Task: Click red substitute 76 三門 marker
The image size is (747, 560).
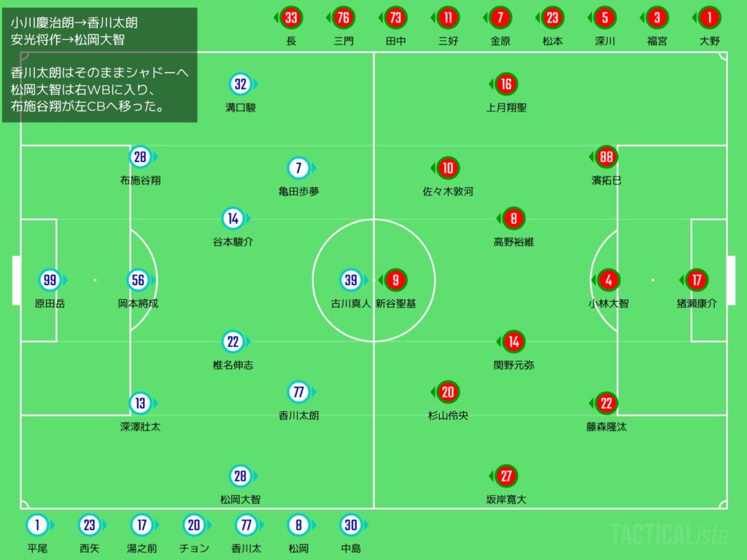Action: pyautogui.click(x=344, y=17)
